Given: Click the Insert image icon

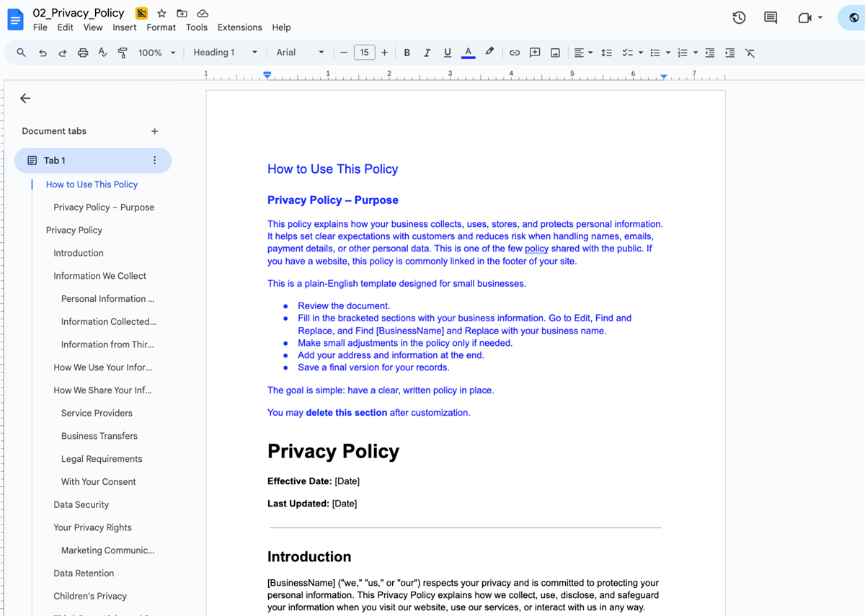Looking at the screenshot, I should point(555,53).
